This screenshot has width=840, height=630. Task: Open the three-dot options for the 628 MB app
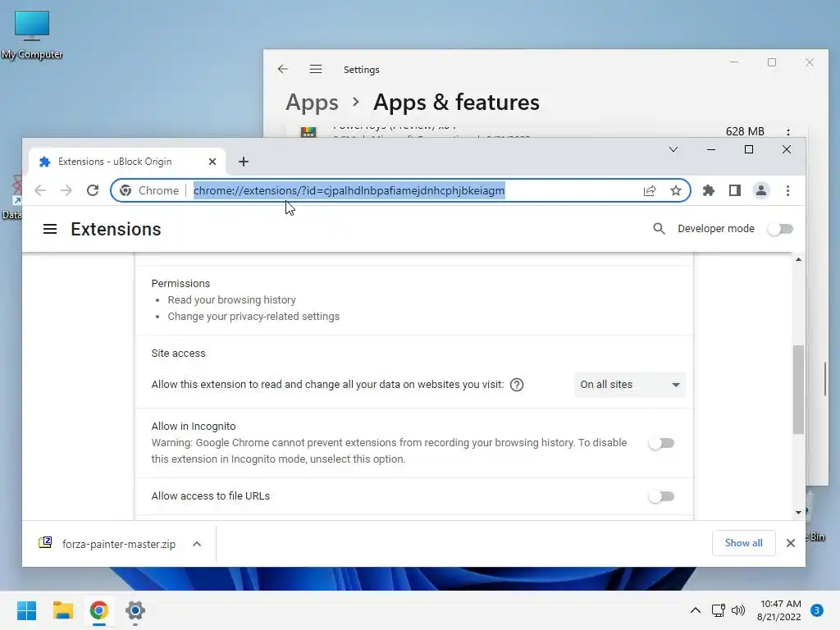tap(788, 132)
